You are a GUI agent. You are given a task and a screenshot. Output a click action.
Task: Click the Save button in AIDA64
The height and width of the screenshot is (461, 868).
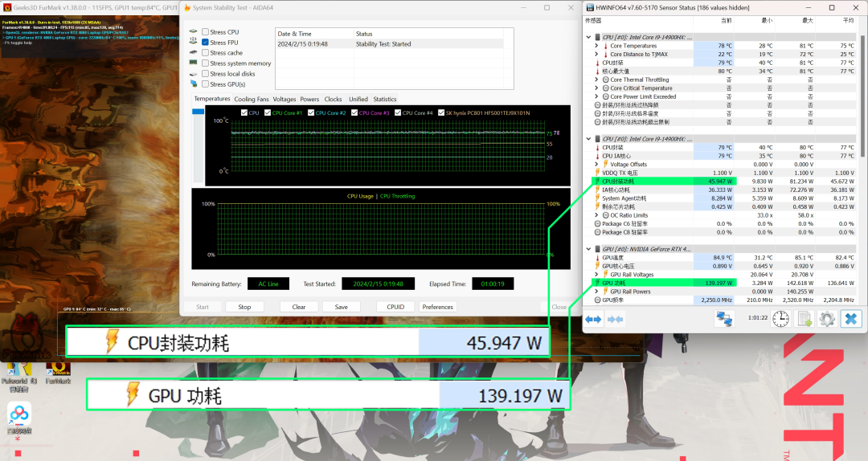(x=342, y=307)
